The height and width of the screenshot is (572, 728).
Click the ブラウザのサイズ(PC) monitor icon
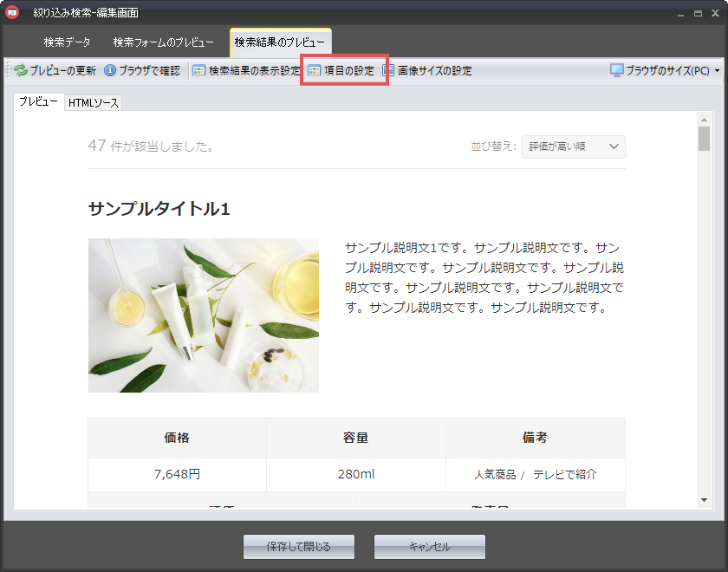coord(617,71)
